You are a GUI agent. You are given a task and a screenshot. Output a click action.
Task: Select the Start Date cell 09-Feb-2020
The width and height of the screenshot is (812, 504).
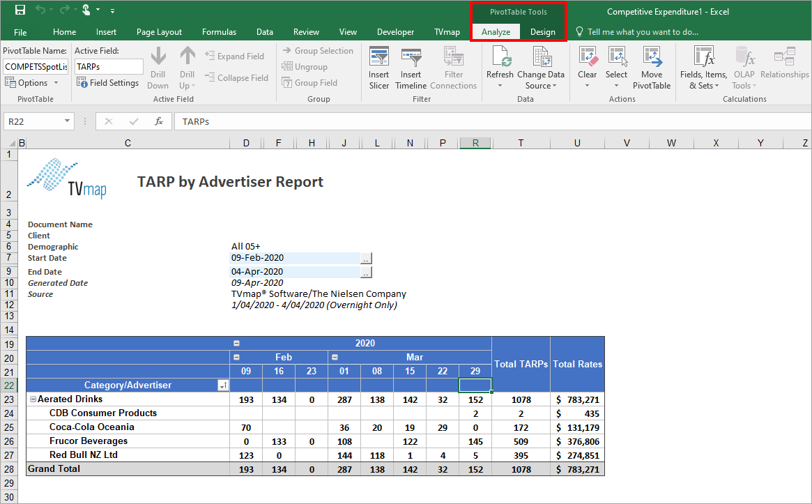point(294,258)
